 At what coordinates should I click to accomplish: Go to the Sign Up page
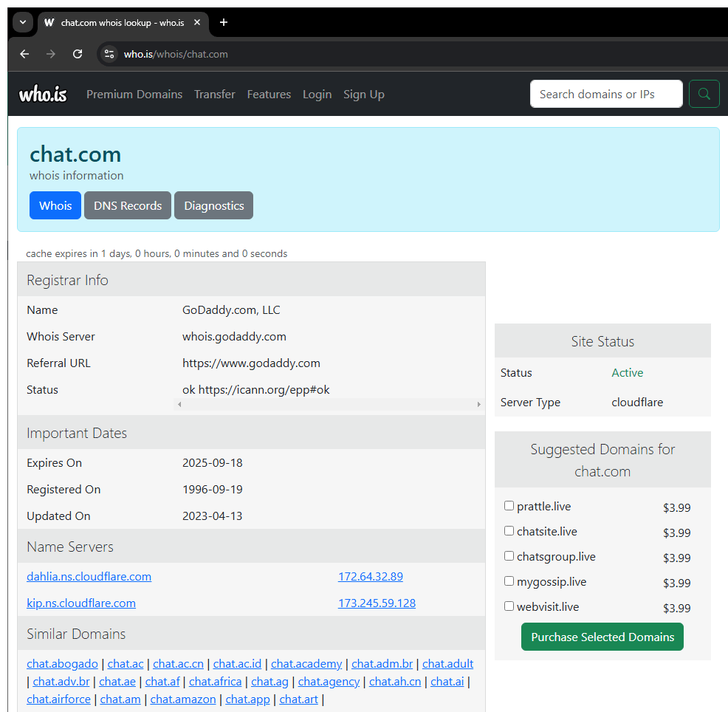[x=363, y=95]
